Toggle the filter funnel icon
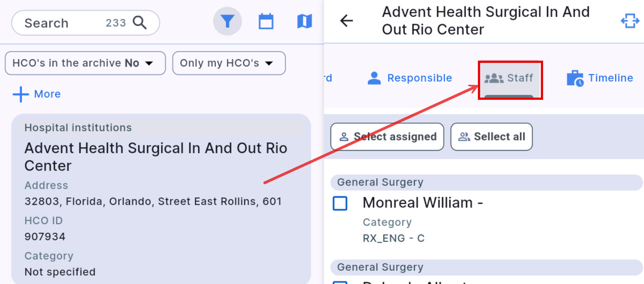The image size is (644, 284). click(227, 21)
